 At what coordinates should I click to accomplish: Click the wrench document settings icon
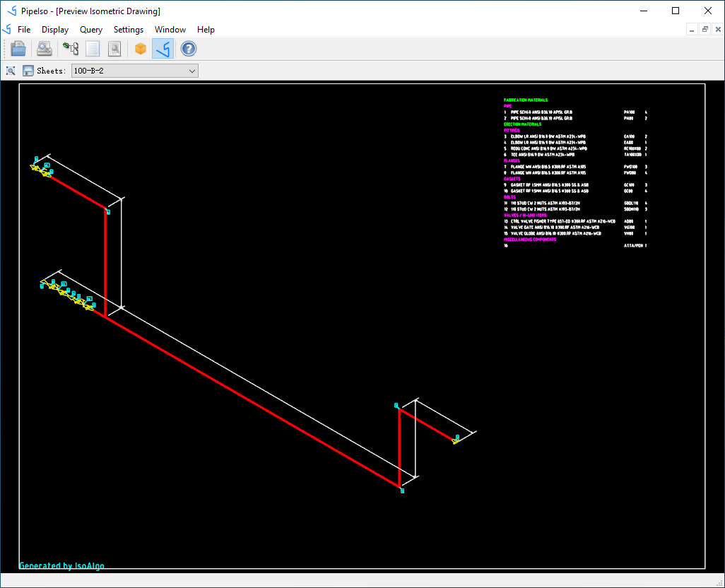click(x=114, y=49)
